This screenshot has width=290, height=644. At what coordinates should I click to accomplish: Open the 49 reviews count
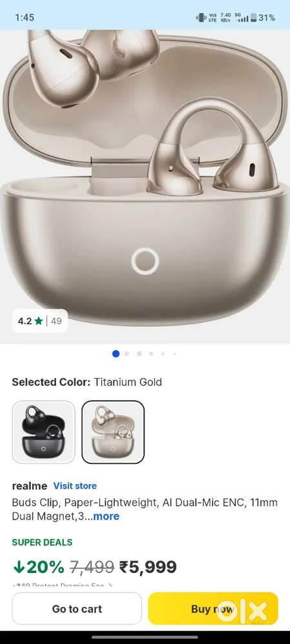[56, 321]
